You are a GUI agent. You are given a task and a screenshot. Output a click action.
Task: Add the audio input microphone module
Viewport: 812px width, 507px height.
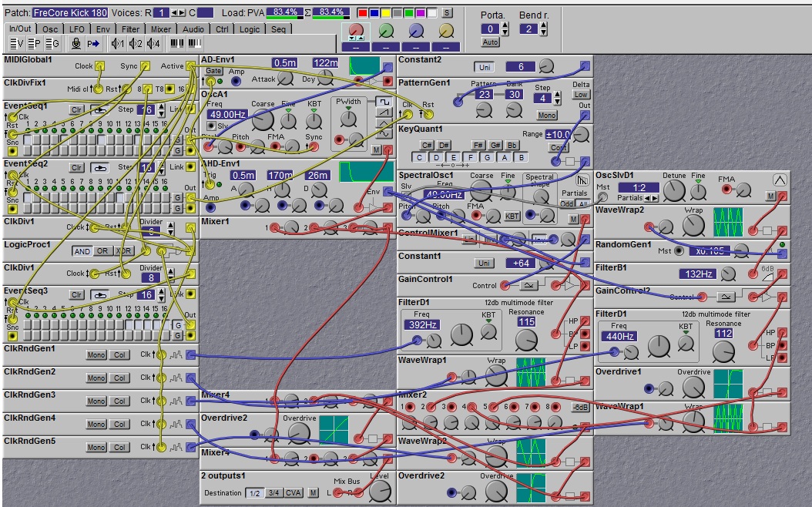pos(76,43)
